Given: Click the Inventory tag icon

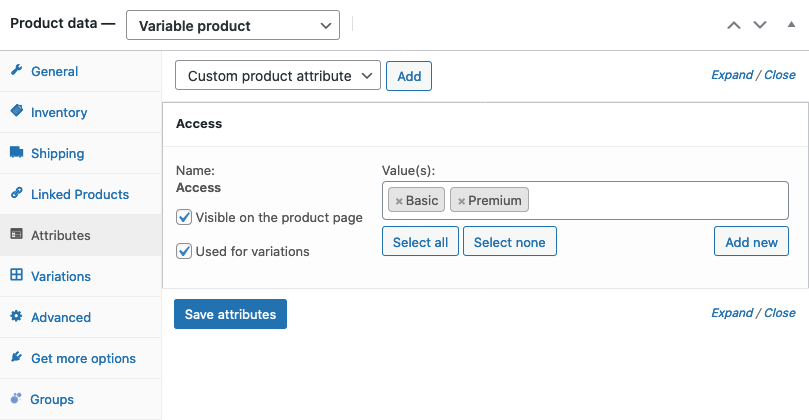Looking at the screenshot, I should coord(16,112).
